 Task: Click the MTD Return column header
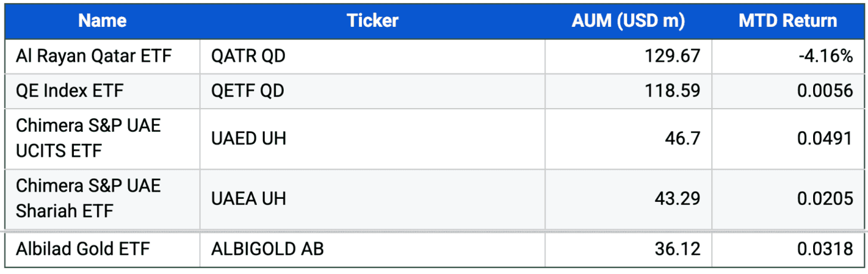click(x=788, y=21)
